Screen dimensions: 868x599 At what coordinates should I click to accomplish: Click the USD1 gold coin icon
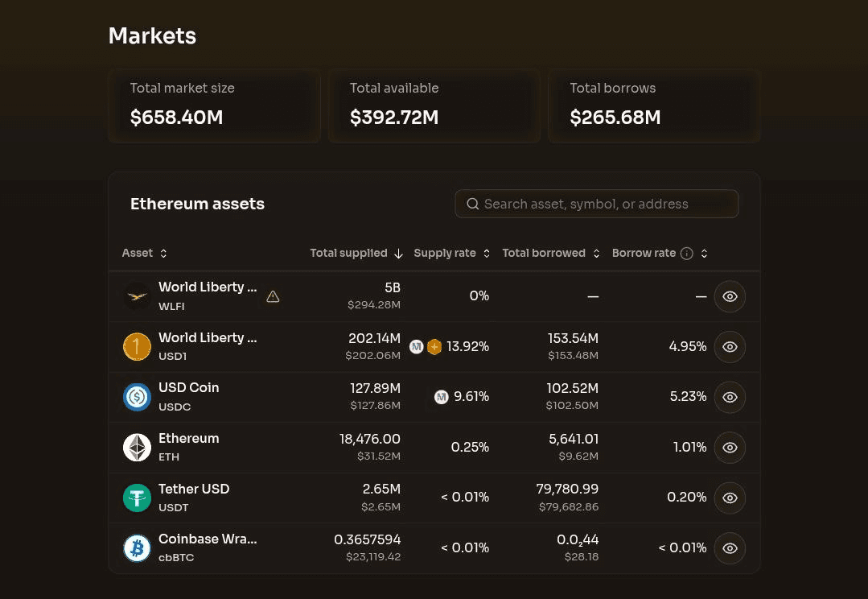pos(137,347)
